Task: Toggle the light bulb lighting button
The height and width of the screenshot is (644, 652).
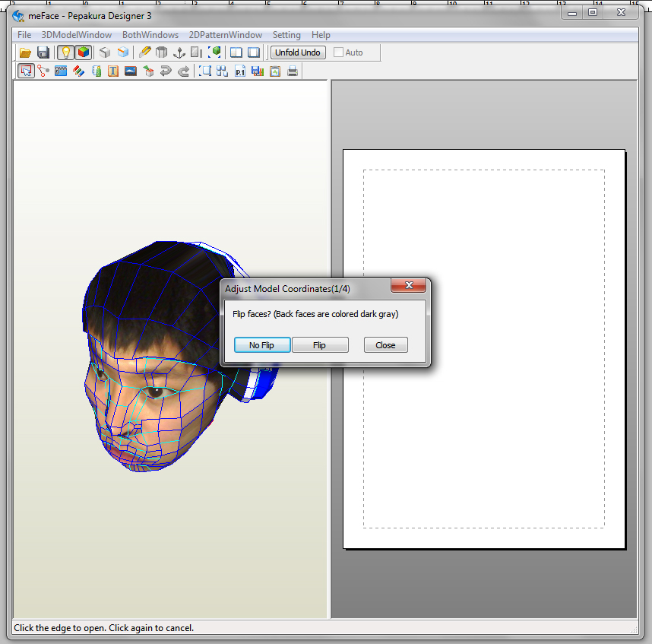Action: click(x=65, y=52)
